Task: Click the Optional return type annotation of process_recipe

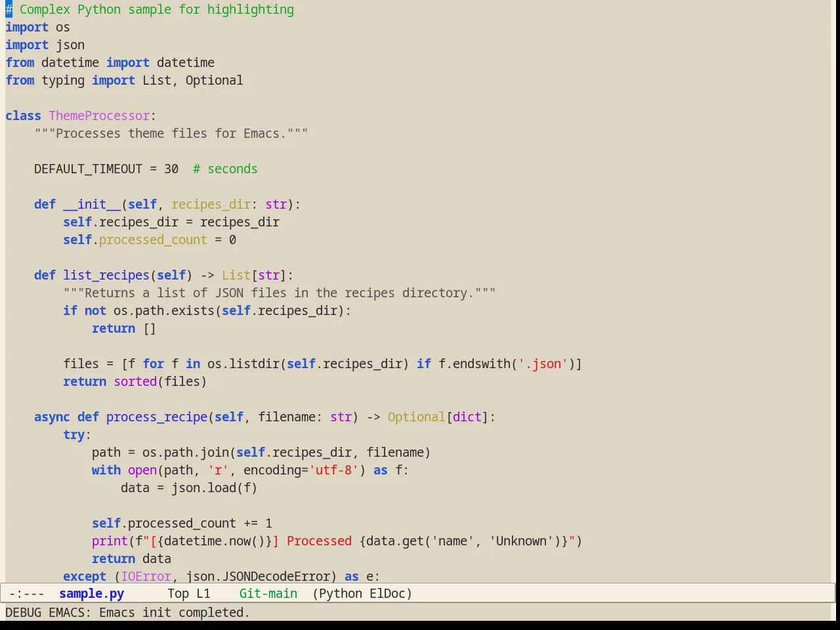Action: [x=416, y=417]
